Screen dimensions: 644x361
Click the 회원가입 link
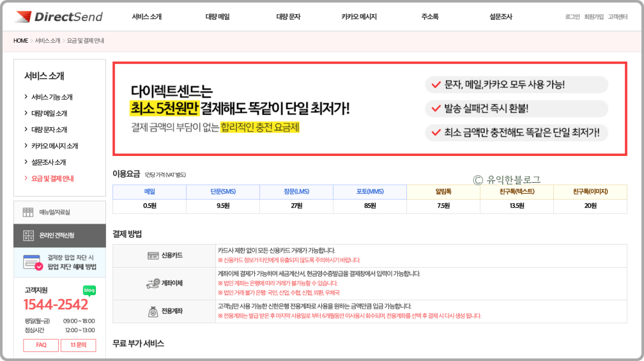click(x=594, y=17)
